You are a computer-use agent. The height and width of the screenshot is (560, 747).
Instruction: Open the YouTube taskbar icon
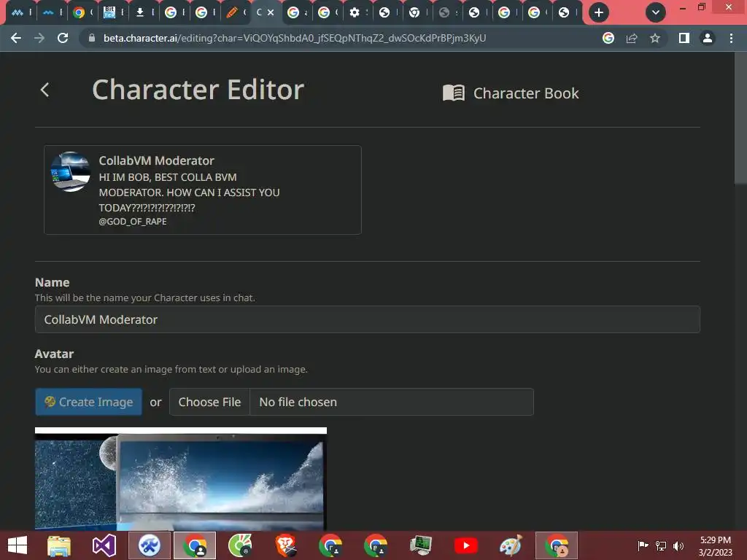tap(466, 545)
